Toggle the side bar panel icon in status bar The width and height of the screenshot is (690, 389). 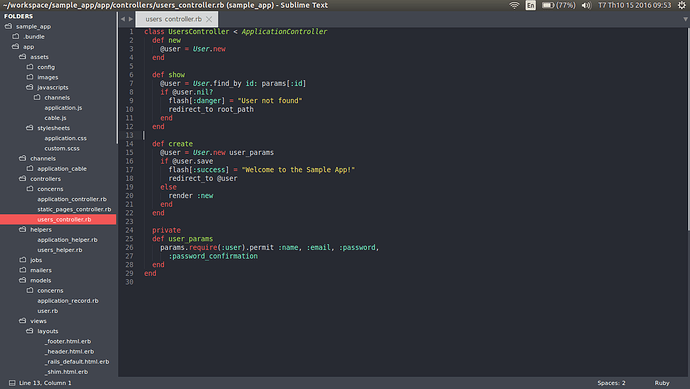12,383
